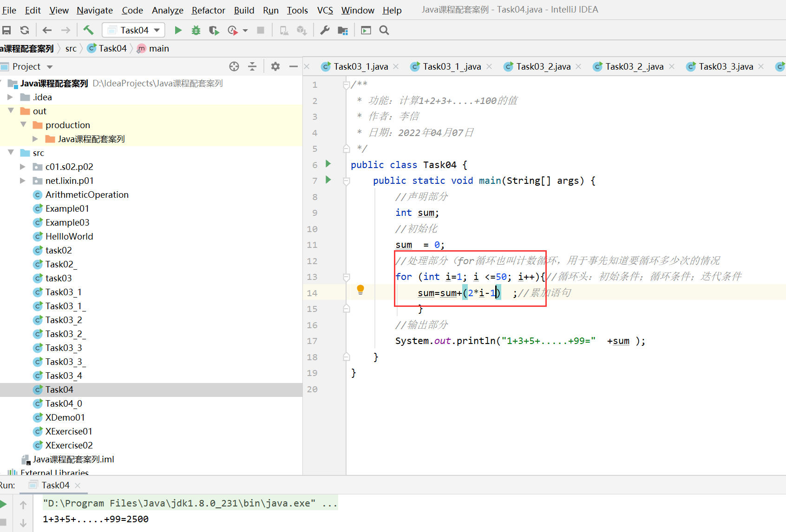
Task: Open the Project view dropdown
Action: click(x=50, y=67)
